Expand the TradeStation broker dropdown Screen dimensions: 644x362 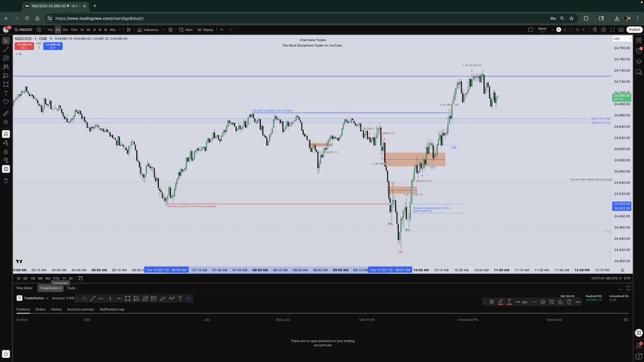(x=47, y=298)
